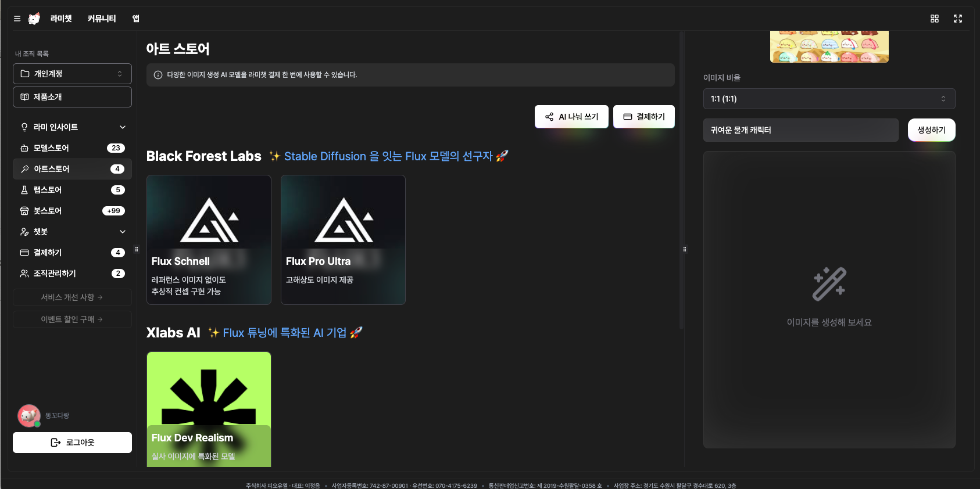Screen dimensions: 980x489
Task: Click the magic wand placeholder icon
Action: click(829, 284)
